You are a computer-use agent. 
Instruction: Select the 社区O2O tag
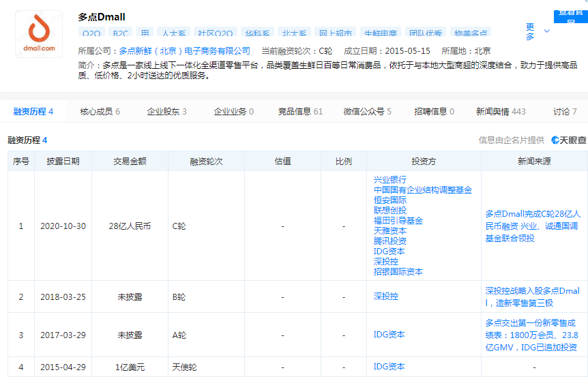pos(216,32)
